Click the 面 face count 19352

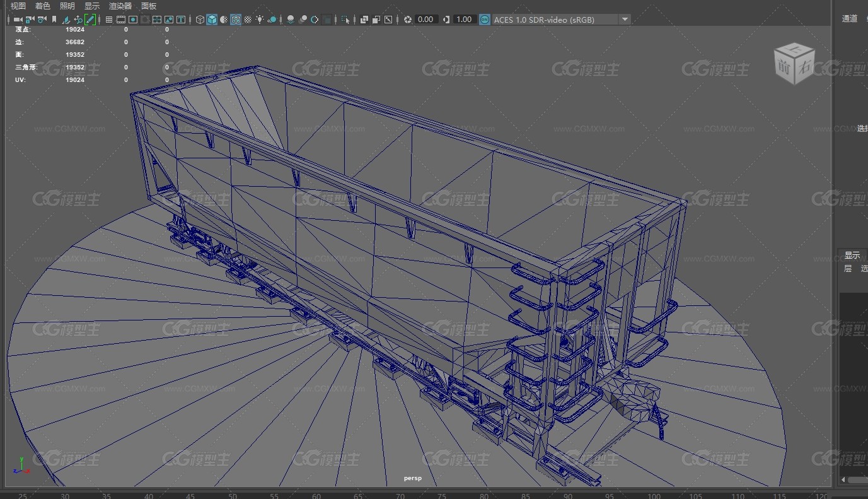75,54
